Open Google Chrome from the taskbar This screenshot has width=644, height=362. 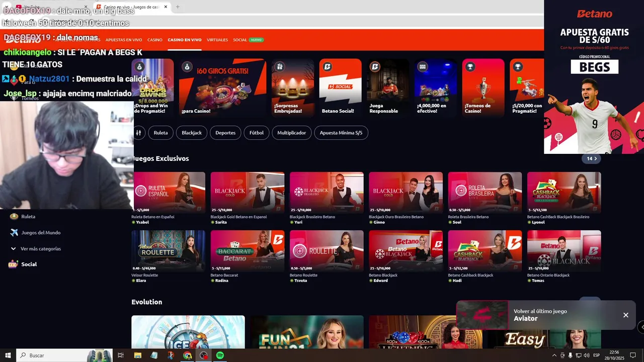pyautogui.click(x=187, y=355)
